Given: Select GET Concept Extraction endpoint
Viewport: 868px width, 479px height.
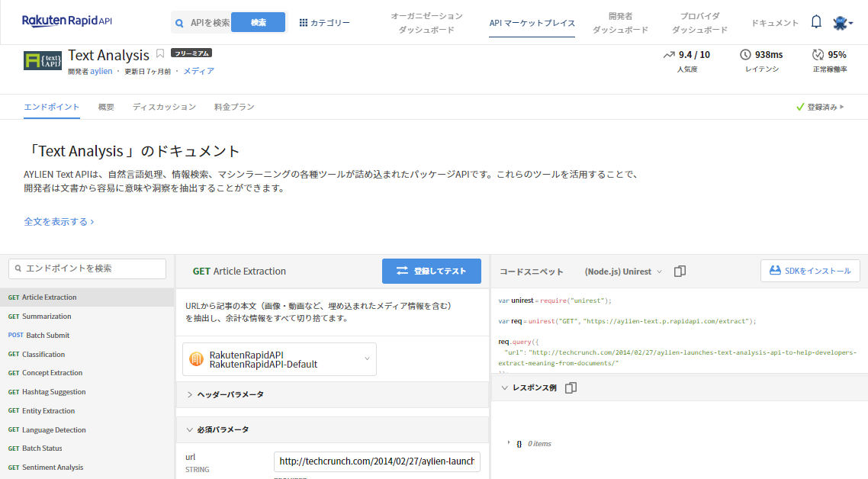Looking at the screenshot, I should click(87, 373).
